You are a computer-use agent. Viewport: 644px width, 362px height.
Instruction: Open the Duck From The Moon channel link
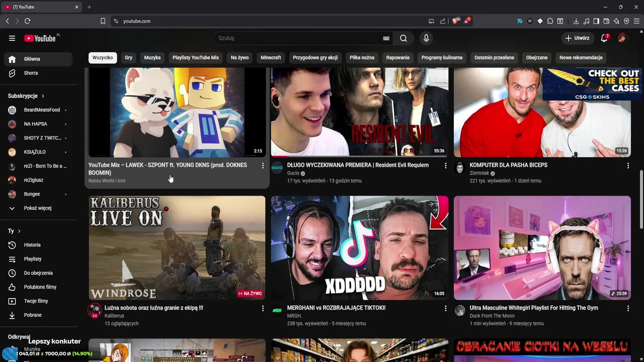[x=492, y=316]
